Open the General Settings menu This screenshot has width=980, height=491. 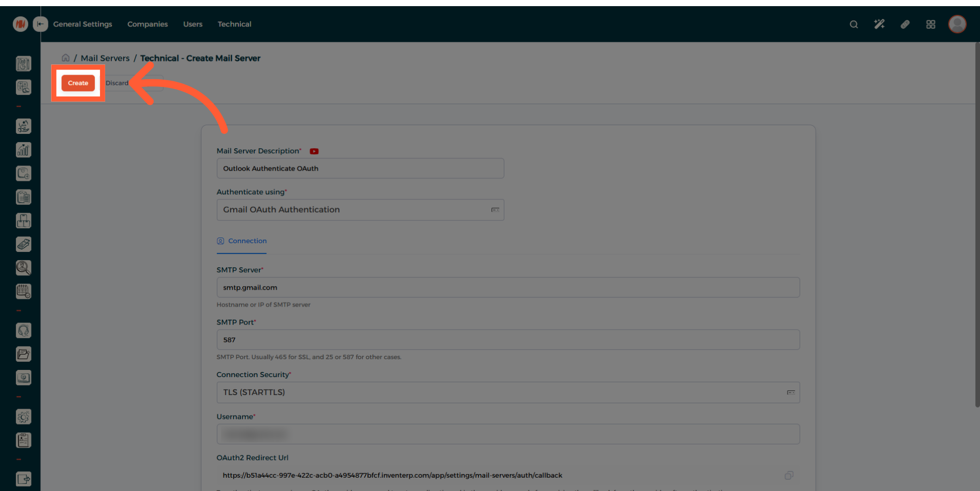pyautogui.click(x=83, y=24)
